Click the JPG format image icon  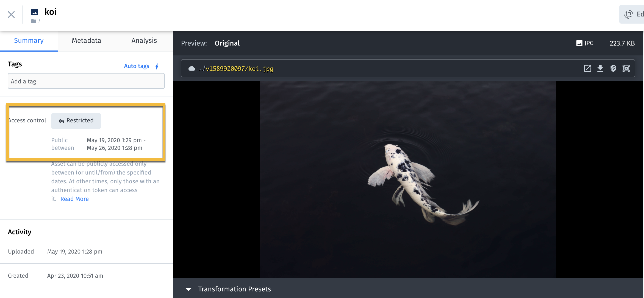579,43
